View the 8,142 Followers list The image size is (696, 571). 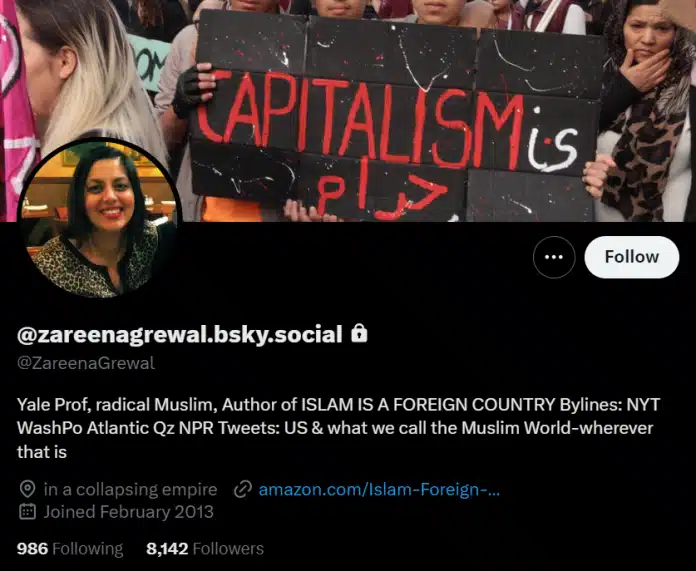pos(205,549)
